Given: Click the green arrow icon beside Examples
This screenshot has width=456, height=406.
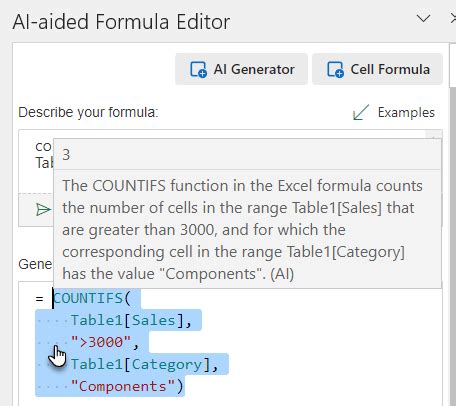Looking at the screenshot, I should (x=361, y=112).
